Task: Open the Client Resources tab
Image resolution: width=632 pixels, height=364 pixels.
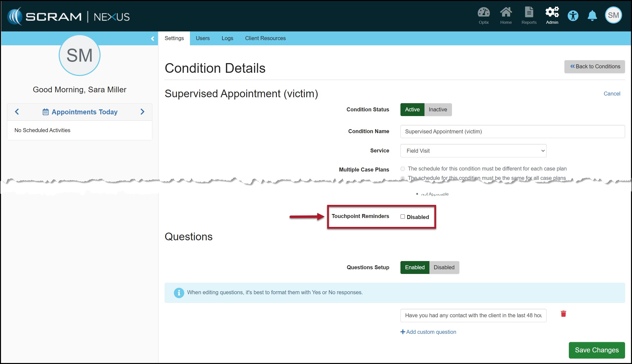Action: pos(265,38)
